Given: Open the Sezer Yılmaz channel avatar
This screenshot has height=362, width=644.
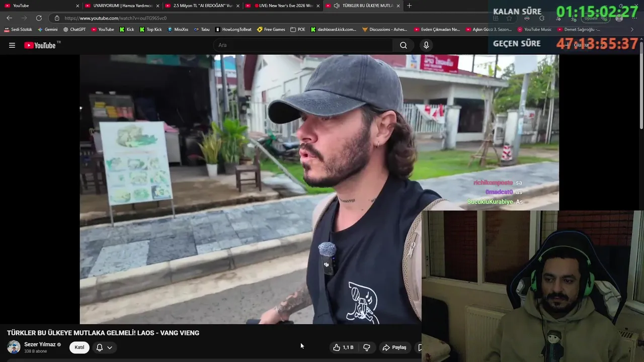Looking at the screenshot, I should [x=14, y=347].
